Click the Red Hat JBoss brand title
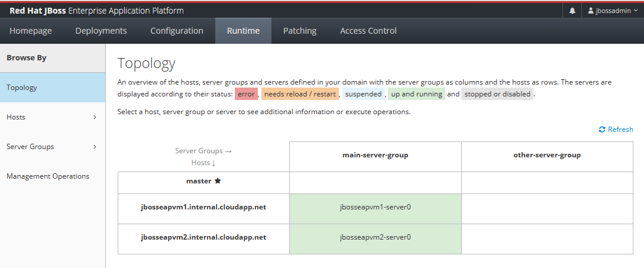The image size is (644, 268). tap(96, 11)
